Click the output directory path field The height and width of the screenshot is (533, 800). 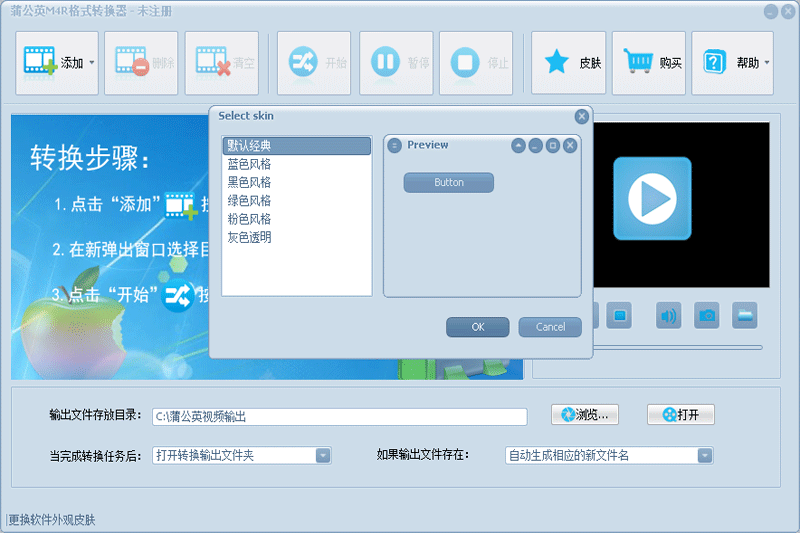pos(340,417)
